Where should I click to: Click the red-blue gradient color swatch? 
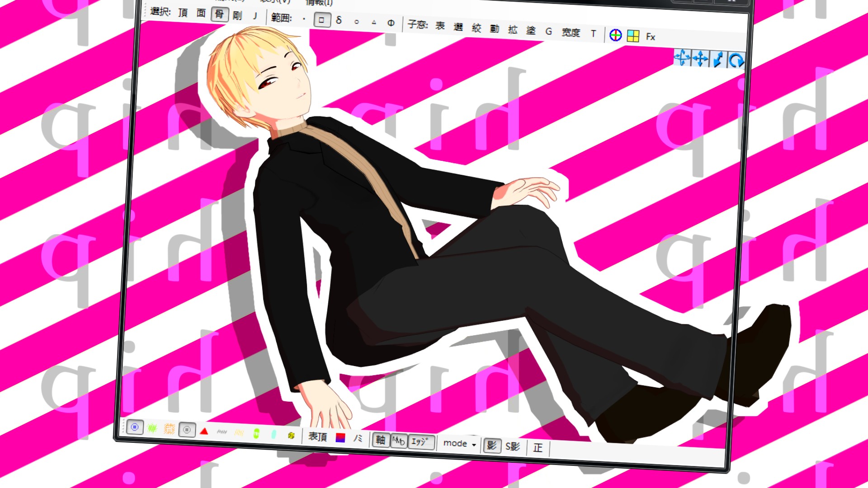[x=340, y=437]
